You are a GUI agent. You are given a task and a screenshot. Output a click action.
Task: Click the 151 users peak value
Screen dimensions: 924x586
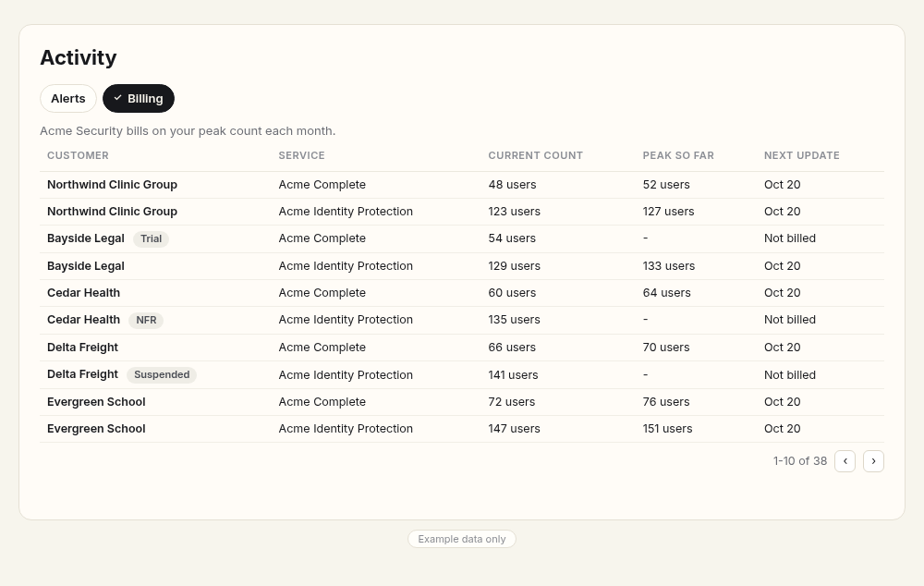click(668, 429)
